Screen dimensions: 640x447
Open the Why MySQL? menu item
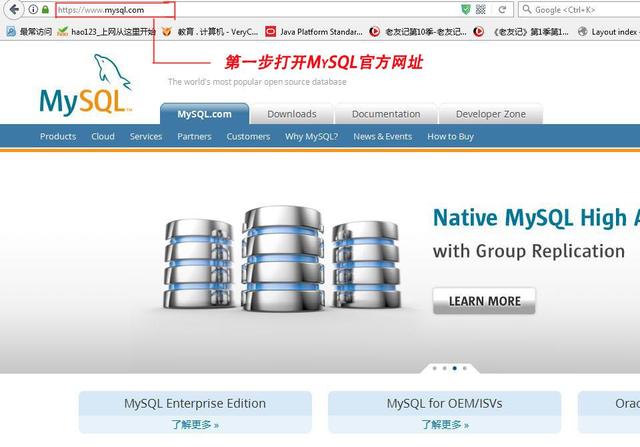click(311, 136)
